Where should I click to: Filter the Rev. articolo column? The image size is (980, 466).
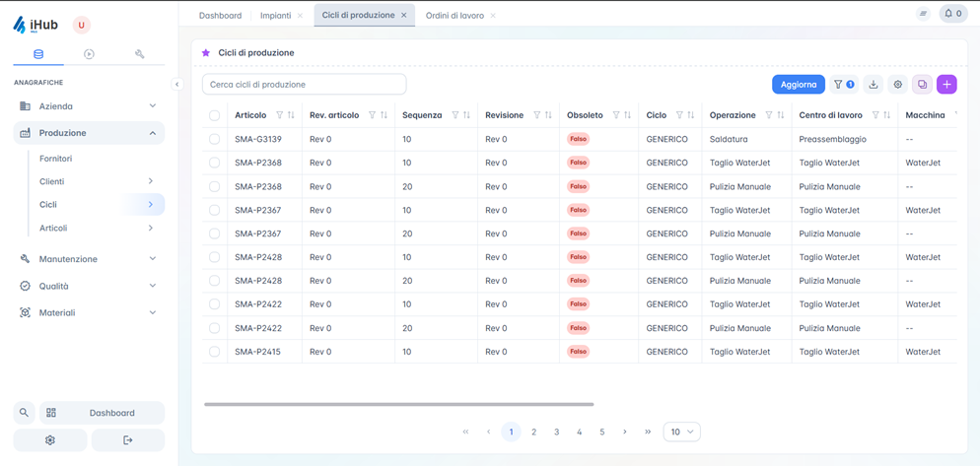(373, 115)
